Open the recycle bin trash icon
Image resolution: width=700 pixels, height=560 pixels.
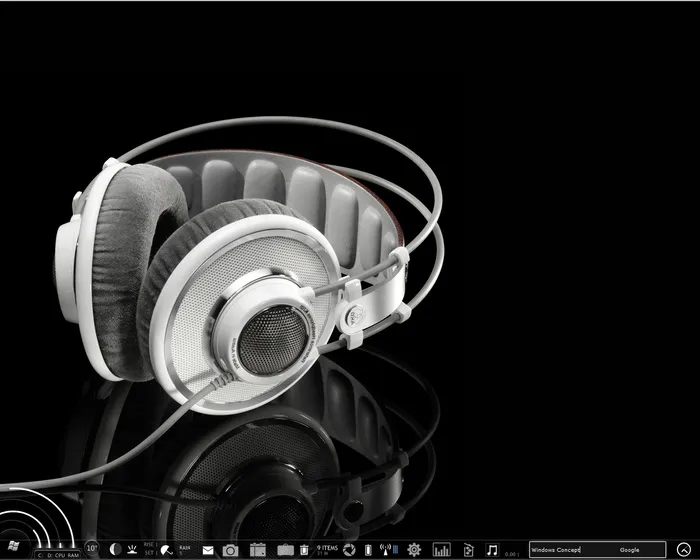pyautogui.click(x=304, y=550)
